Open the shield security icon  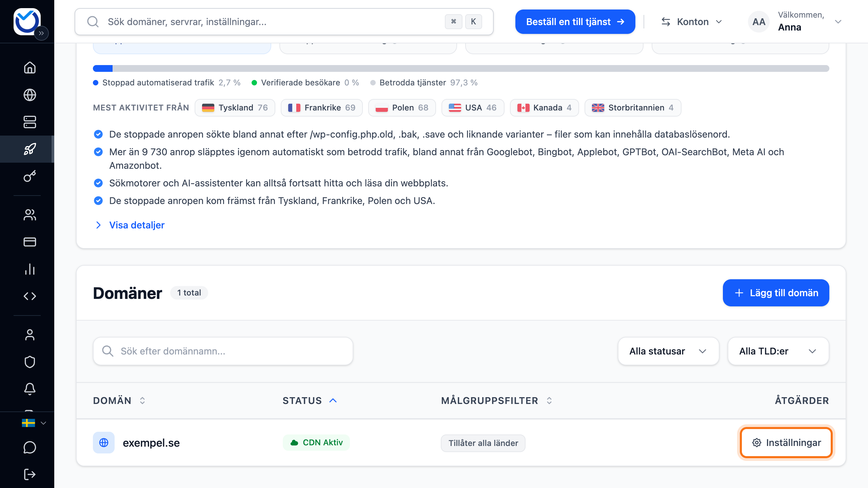click(30, 362)
